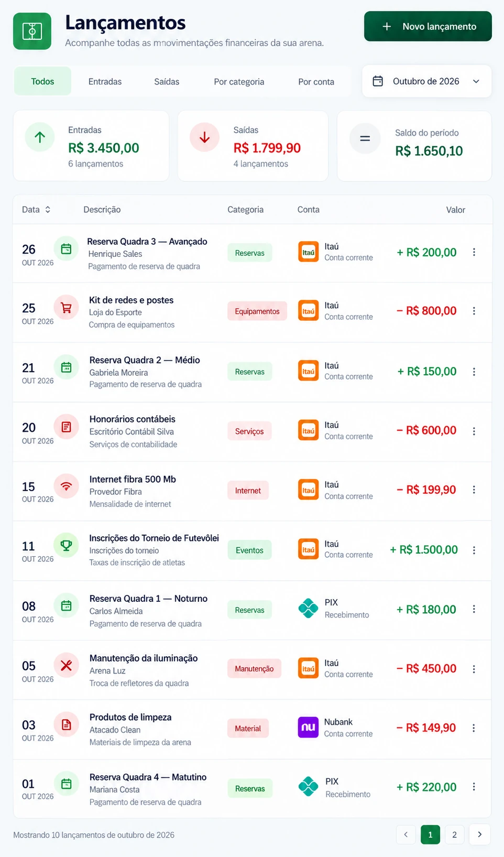Open options menu for Kit de redes row
Viewport: 504px width, 857px height.
coord(474,311)
